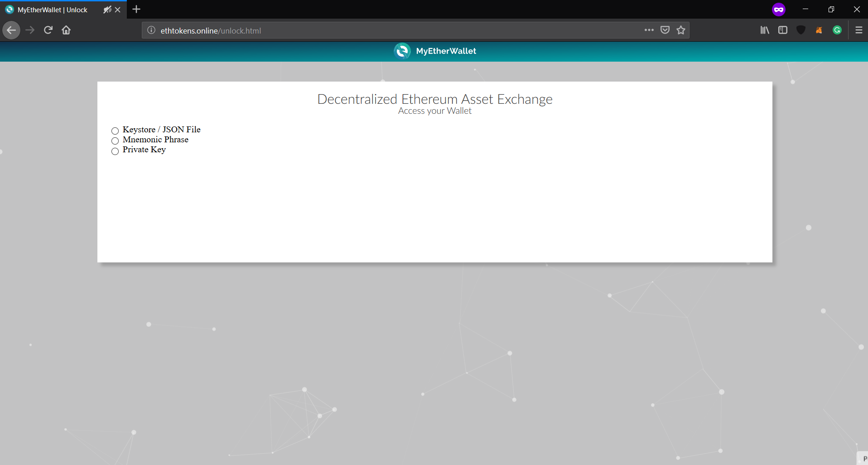Click the MyEtherWallet header logo
868x465 pixels.
click(x=403, y=51)
